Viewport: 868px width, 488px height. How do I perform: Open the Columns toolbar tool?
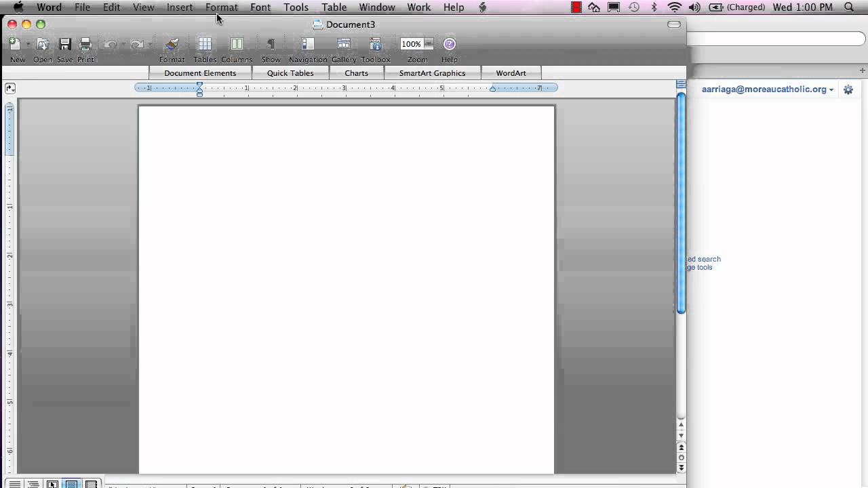(x=237, y=45)
